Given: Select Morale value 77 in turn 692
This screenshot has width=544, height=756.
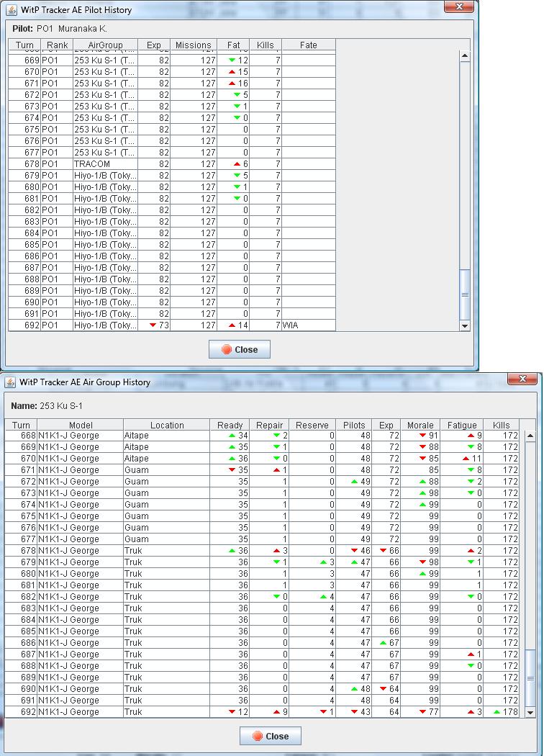Looking at the screenshot, I should tap(420, 712).
